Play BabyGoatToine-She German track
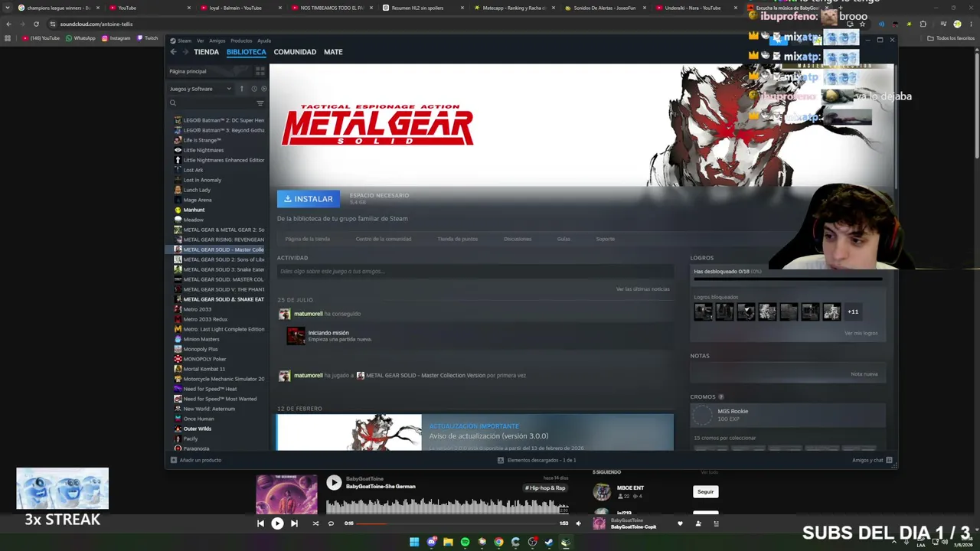 pyautogui.click(x=334, y=482)
